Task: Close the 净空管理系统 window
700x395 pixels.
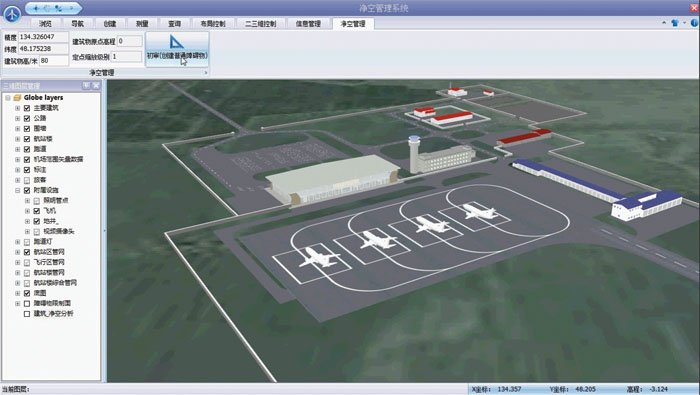Action: pyautogui.click(x=695, y=8)
